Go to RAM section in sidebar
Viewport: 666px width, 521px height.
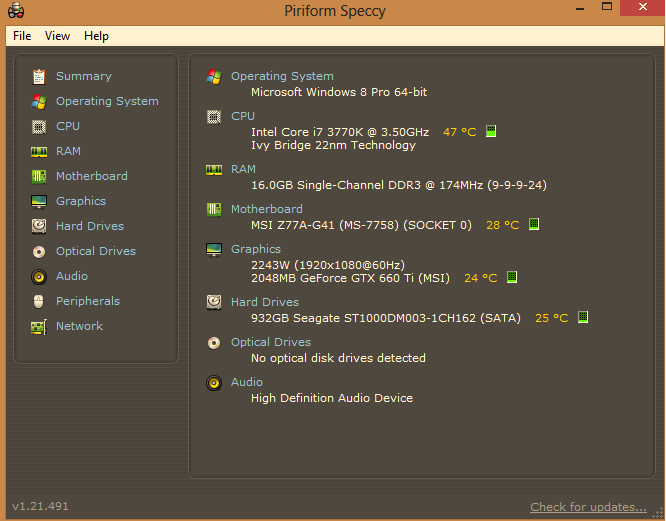coord(68,151)
